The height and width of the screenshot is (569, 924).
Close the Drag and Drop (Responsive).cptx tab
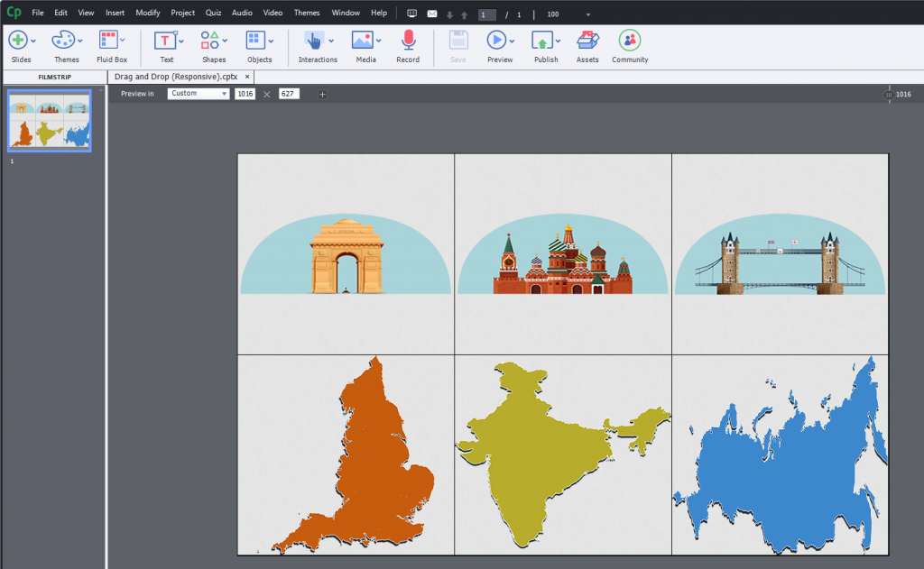click(x=247, y=78)
